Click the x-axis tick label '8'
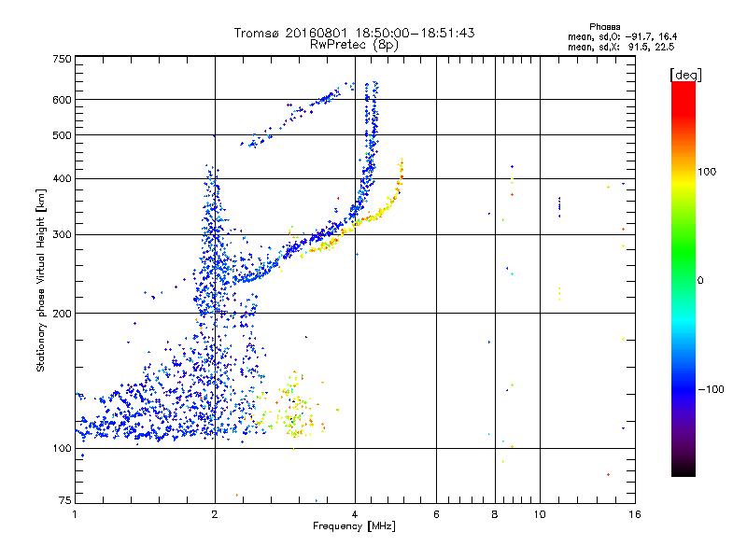 pyautogui.click(x=495, y=514)
